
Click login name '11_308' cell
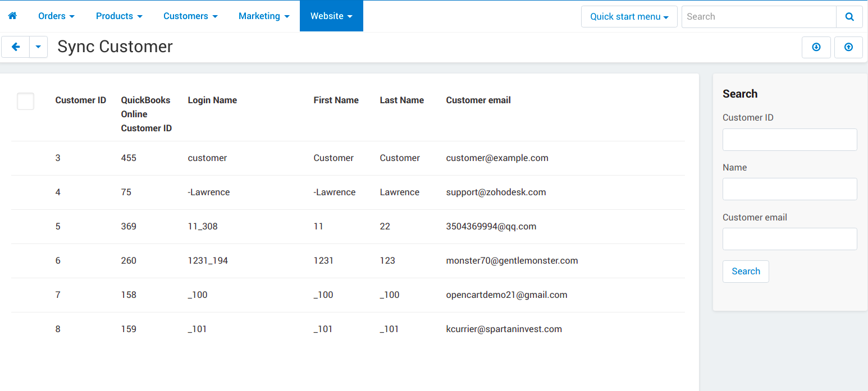pos(203,227)
